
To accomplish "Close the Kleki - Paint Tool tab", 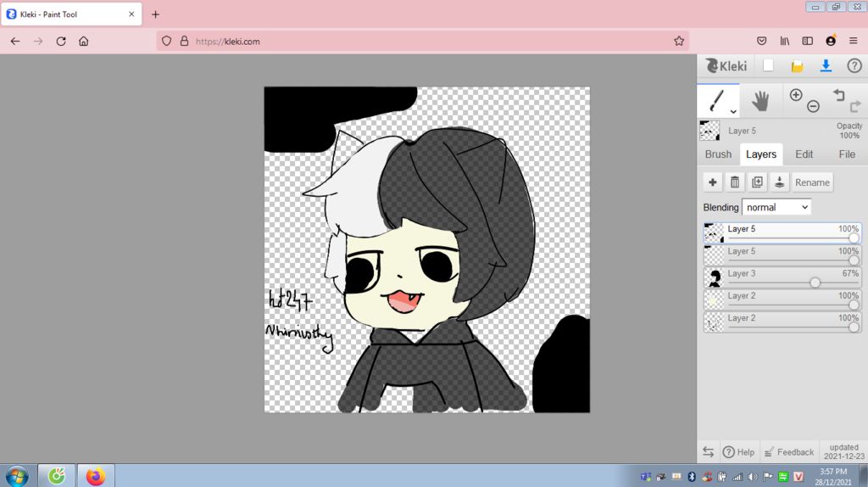I will point(131,14).
